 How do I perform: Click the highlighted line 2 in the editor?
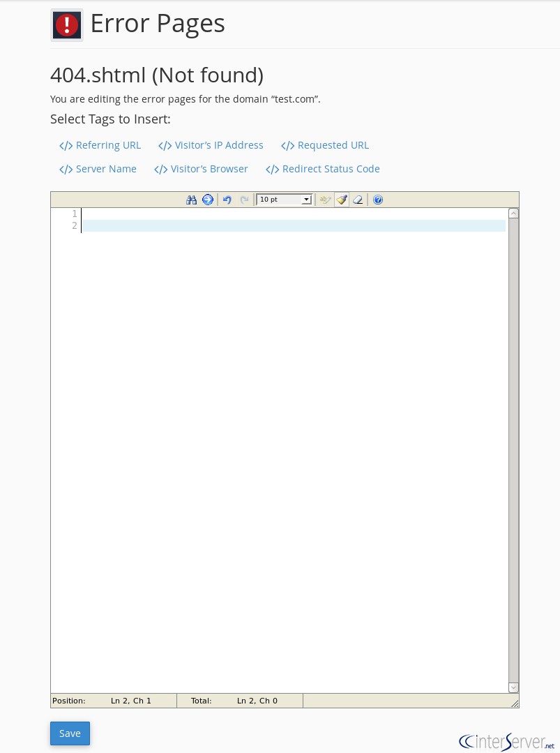[294, 225]
